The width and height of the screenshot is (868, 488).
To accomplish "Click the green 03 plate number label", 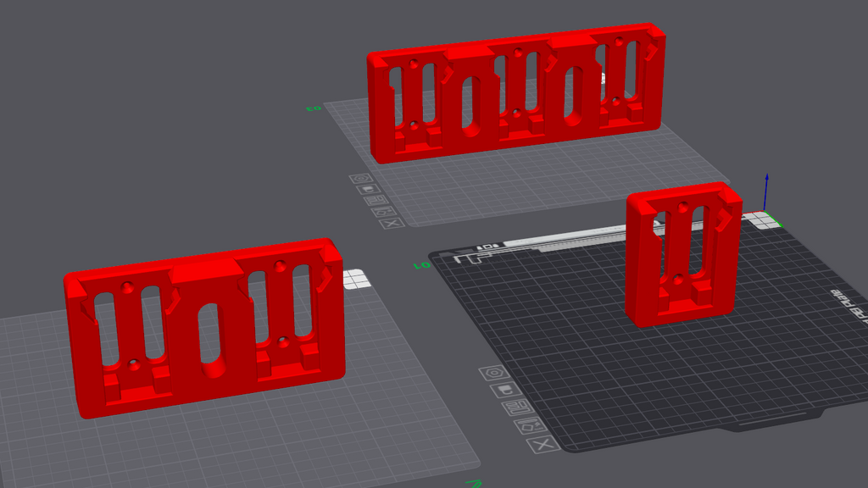I will [x=314, y=108].
